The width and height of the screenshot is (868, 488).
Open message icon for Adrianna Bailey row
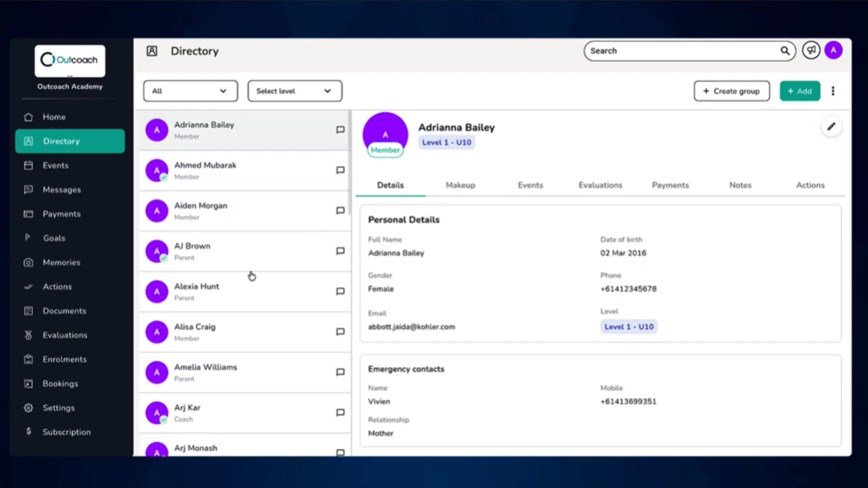[x=340, y=130]
